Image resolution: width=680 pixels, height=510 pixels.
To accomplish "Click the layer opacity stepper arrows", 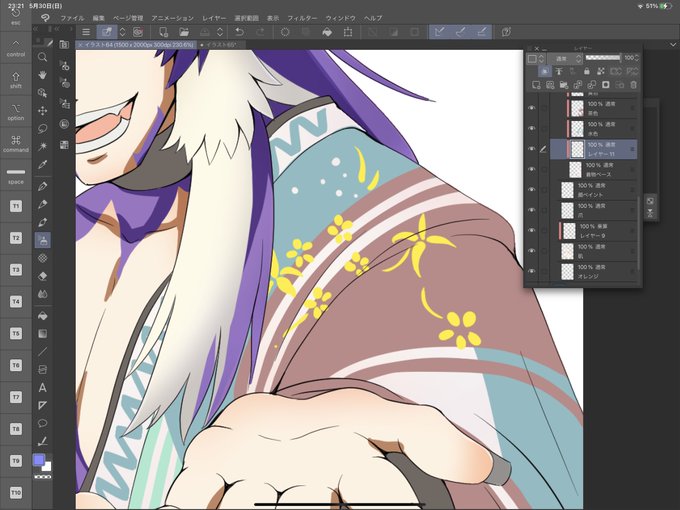I will click(x=636, y=58).
